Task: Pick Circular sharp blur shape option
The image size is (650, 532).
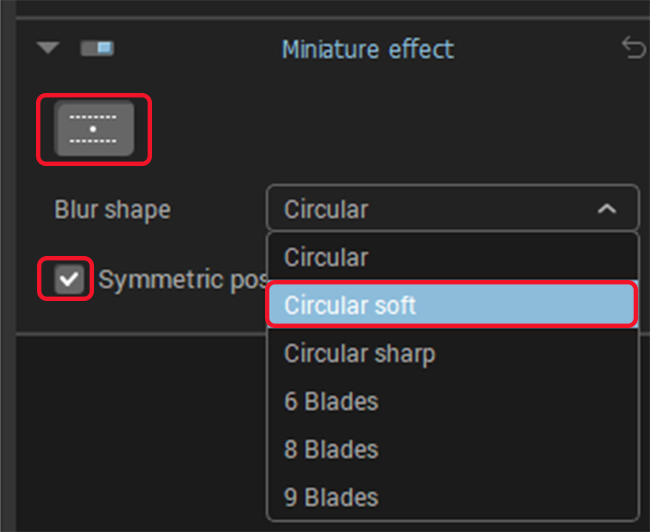Action: coord(359,353)
